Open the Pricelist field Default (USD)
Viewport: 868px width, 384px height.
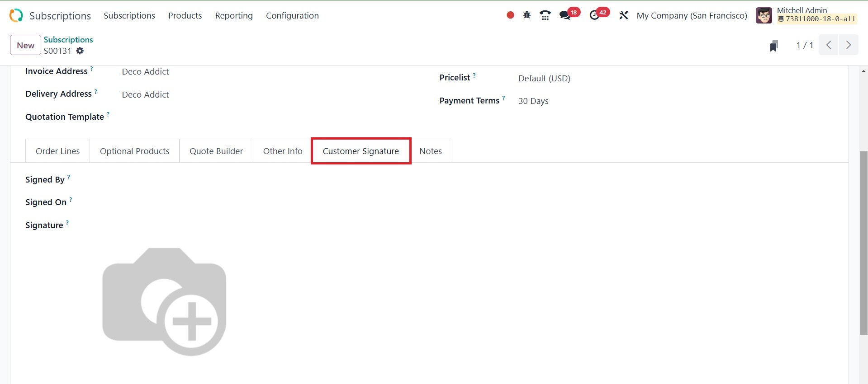tap(545, 78)
